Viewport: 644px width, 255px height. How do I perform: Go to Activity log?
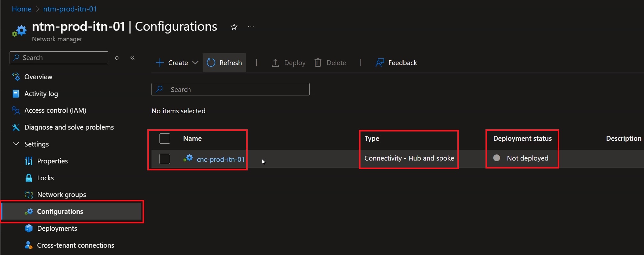tap(41, 94)
